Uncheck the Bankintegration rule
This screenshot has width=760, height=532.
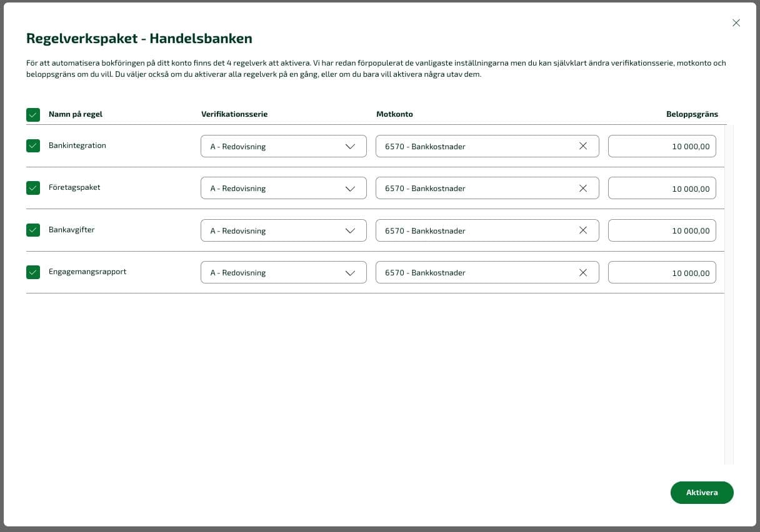[x=33, y=145]
